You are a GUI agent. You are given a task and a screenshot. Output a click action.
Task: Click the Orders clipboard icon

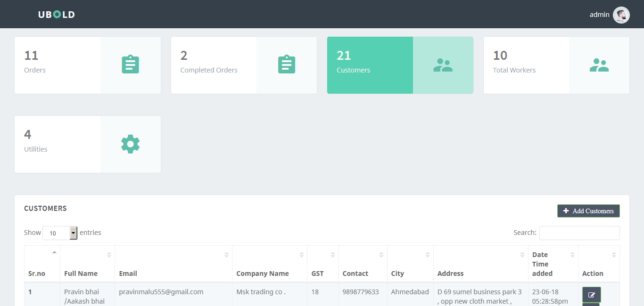[x=131, y=64]
